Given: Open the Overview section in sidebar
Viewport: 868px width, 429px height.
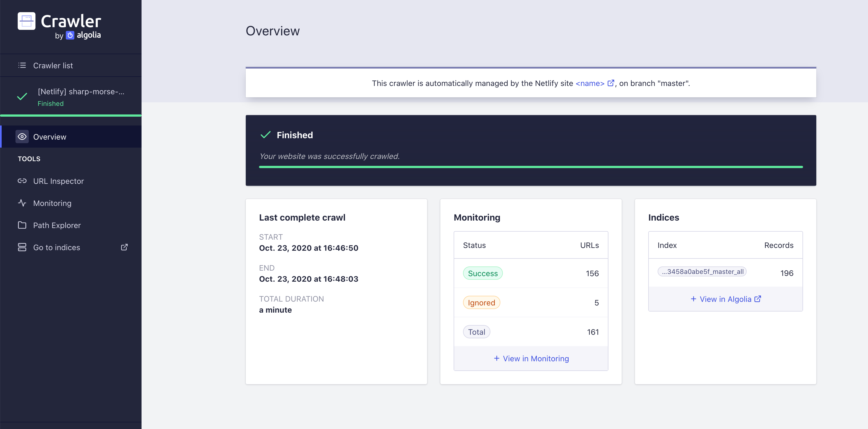Looking at the screenshot, I should (71, 137).
